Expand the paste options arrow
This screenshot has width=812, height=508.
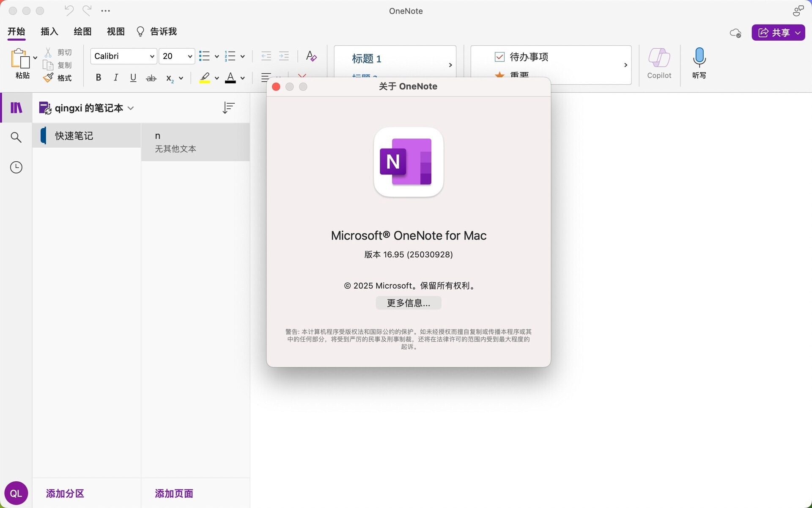coord(35,58)
